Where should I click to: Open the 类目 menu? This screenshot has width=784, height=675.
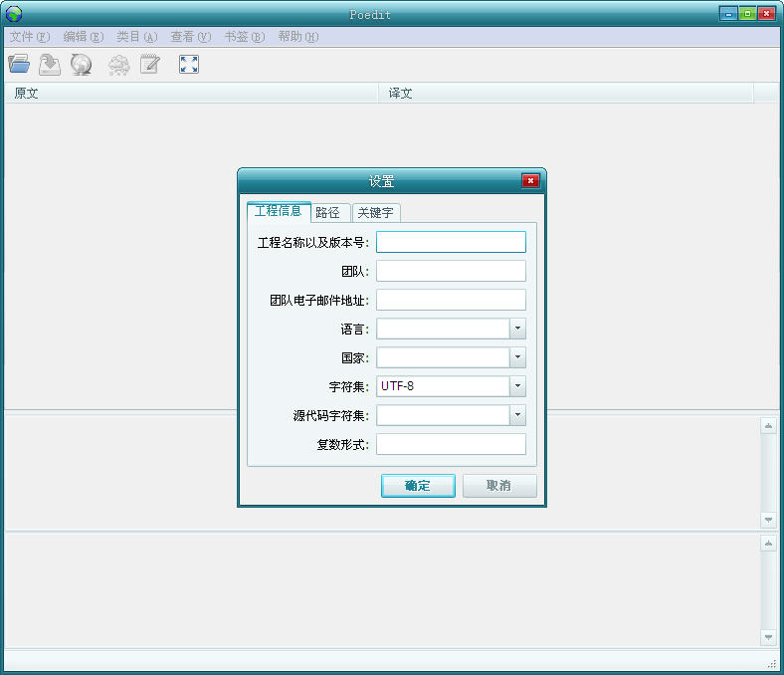(136, 37)
